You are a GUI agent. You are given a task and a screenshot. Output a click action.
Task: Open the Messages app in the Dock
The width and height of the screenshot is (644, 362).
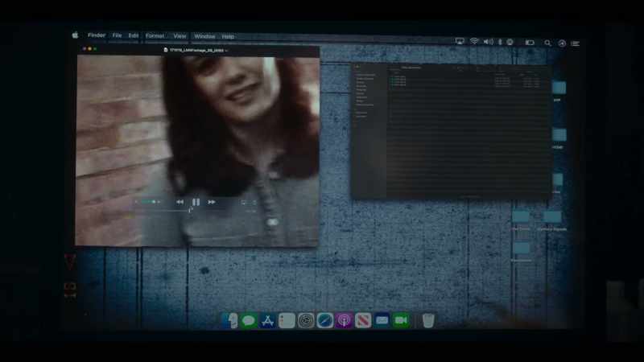coord(249,320)
